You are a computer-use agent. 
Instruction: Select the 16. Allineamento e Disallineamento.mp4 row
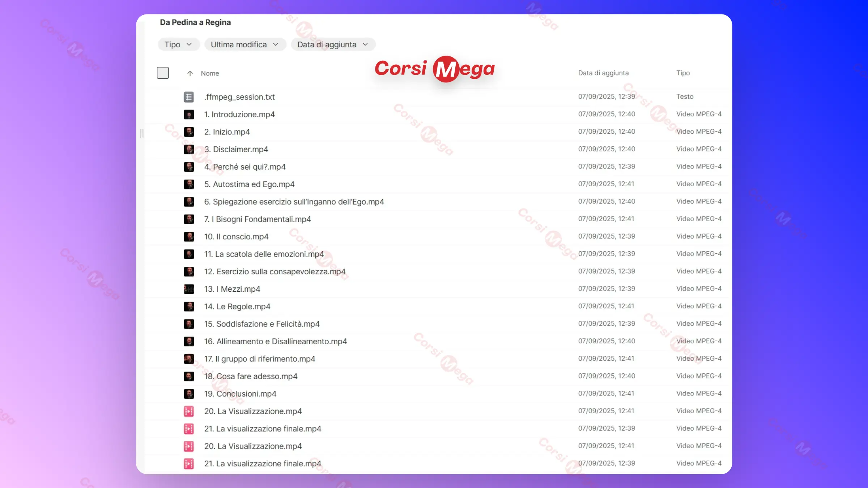pos(275,341)
